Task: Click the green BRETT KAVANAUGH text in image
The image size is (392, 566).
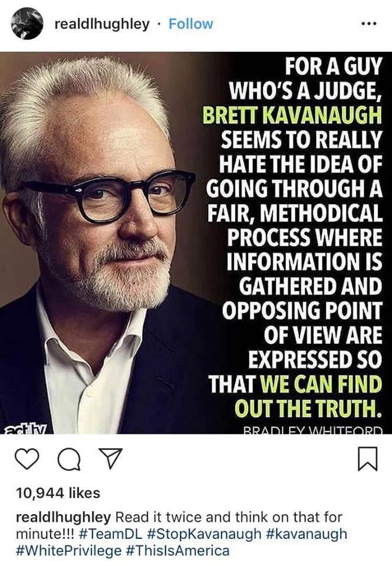Action: coord(292,116)
